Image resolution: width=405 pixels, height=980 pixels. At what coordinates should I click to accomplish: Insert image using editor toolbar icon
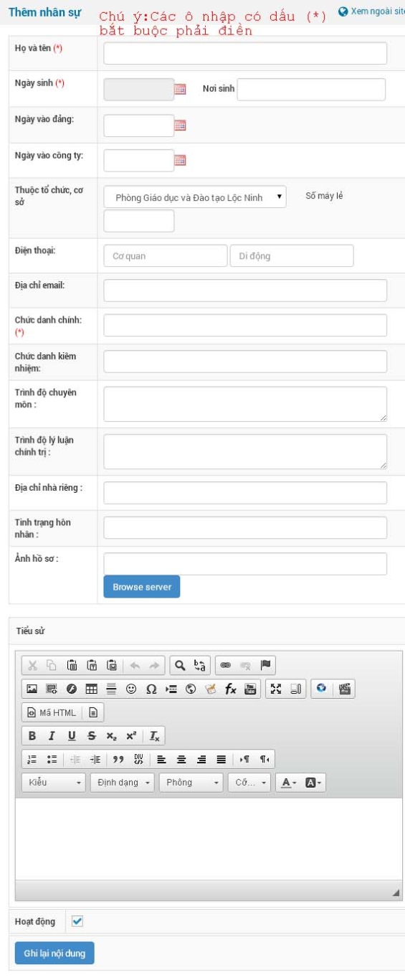(x=32, y=689)
